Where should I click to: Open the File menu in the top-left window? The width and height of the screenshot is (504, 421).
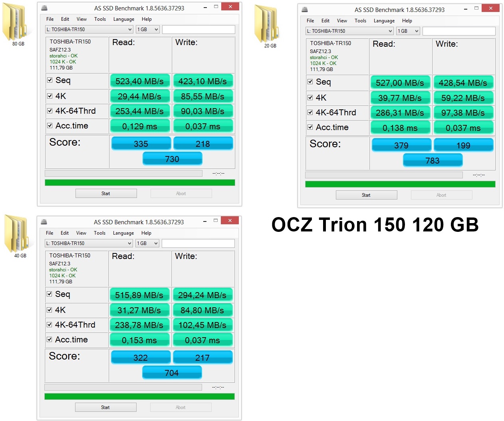coord(50,19)
